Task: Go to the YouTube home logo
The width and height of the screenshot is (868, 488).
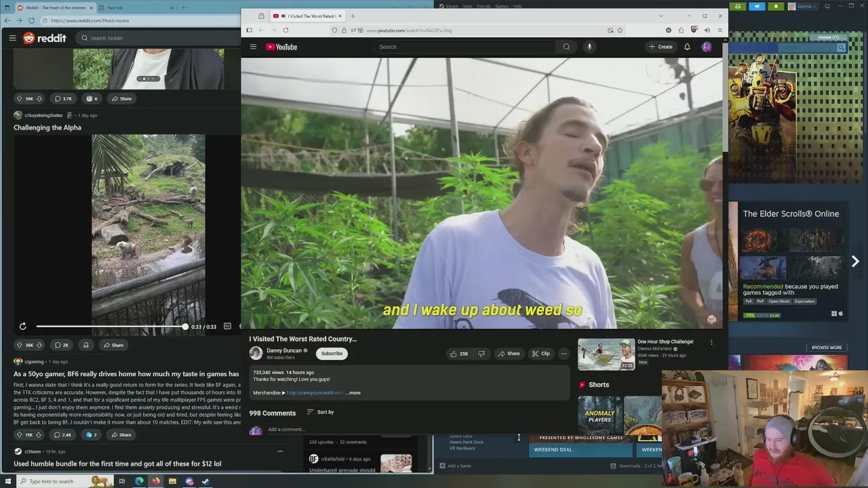Action: point(281,47)
